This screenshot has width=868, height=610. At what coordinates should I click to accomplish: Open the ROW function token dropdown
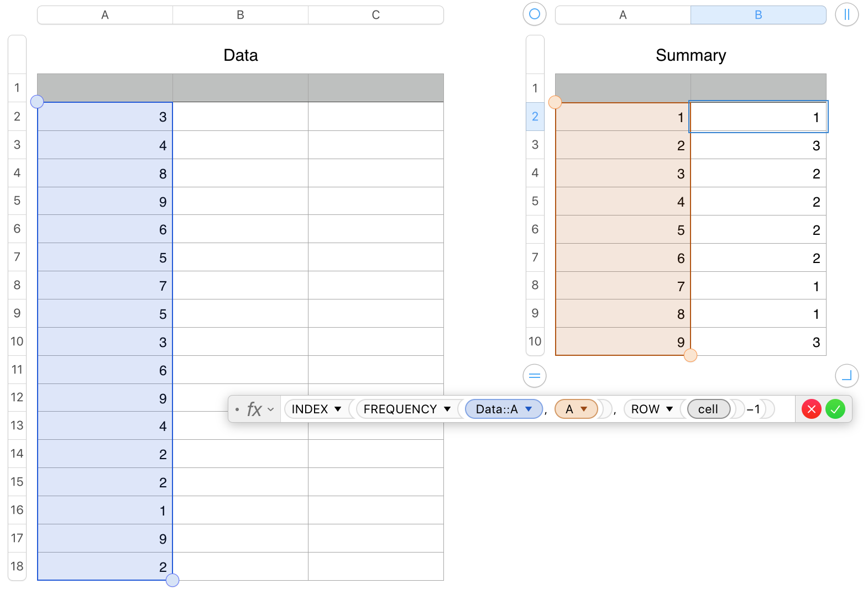click(670, 409)
